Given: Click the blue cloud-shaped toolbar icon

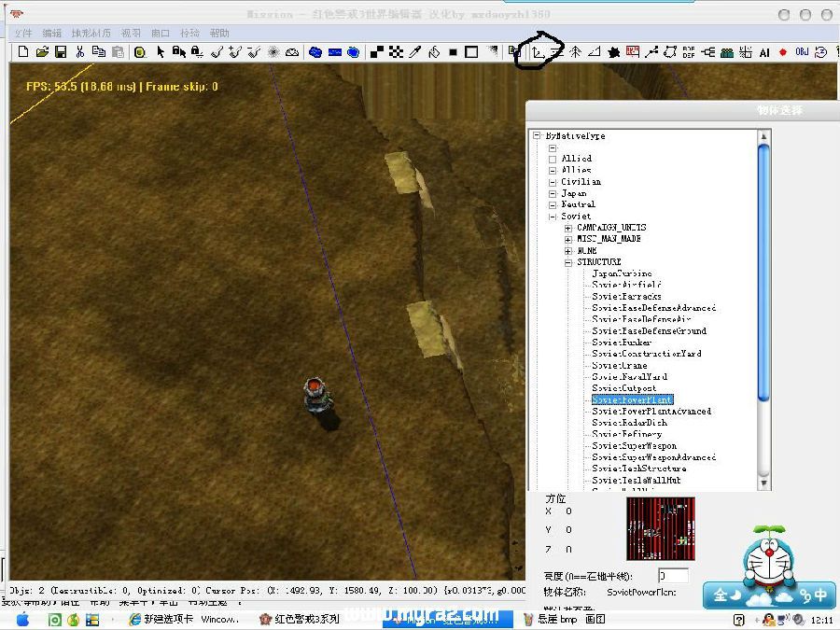Looking at the screenshot, I should [315, 52].
